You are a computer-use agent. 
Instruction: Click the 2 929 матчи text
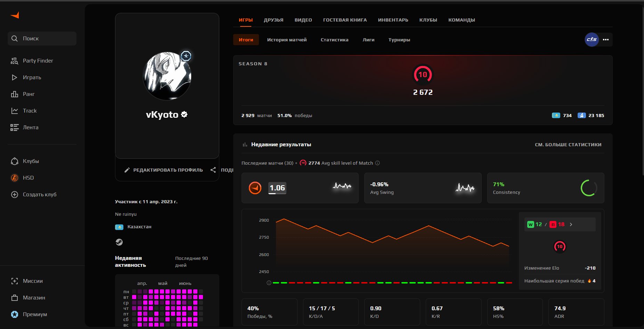(256, 115)
